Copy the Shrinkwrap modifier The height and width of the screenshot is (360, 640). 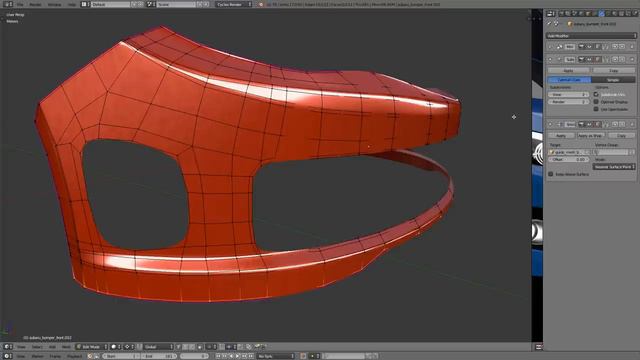(621, 136)
